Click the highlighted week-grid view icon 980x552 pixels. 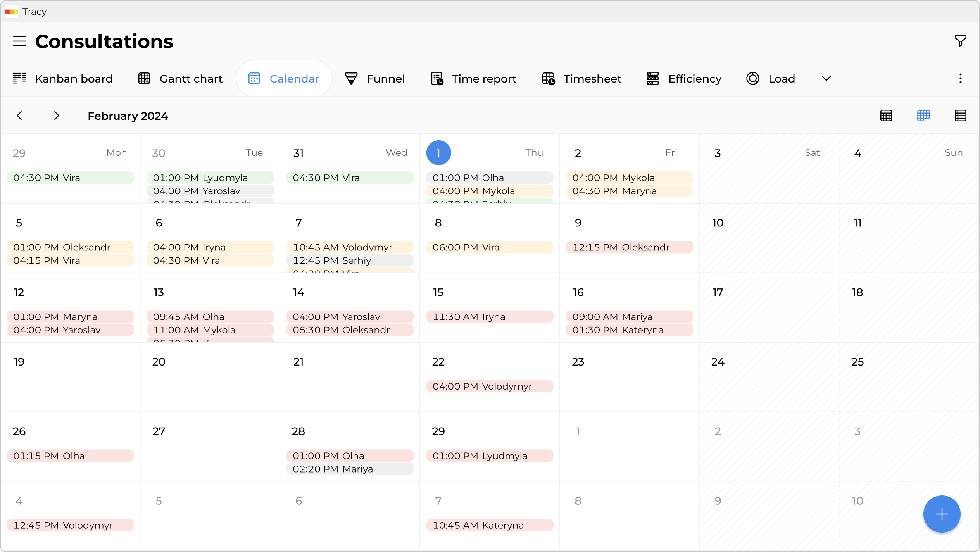point(923,116)
